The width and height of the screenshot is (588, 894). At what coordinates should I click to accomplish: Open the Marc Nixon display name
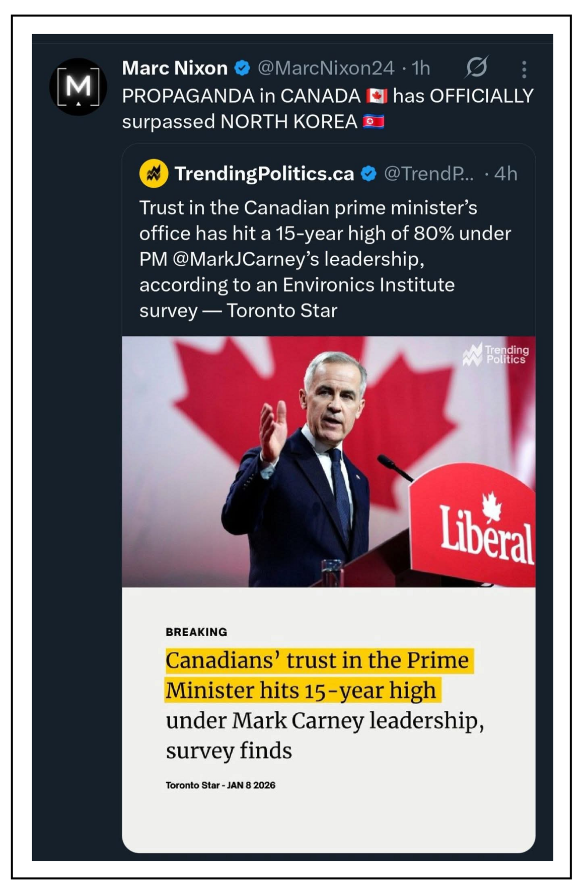click(x=175, y=68)
